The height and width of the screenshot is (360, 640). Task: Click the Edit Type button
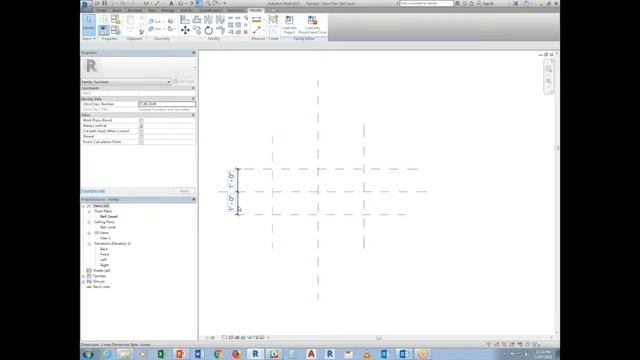[x=184, y=82]
